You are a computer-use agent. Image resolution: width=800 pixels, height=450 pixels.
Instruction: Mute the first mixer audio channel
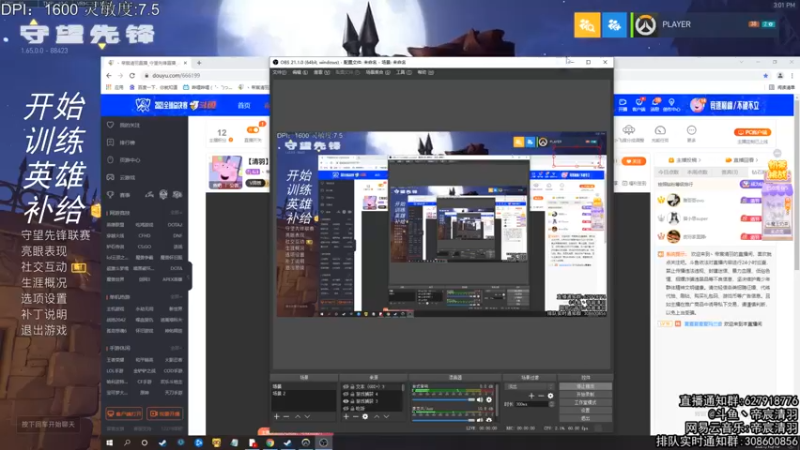[480, 399]
